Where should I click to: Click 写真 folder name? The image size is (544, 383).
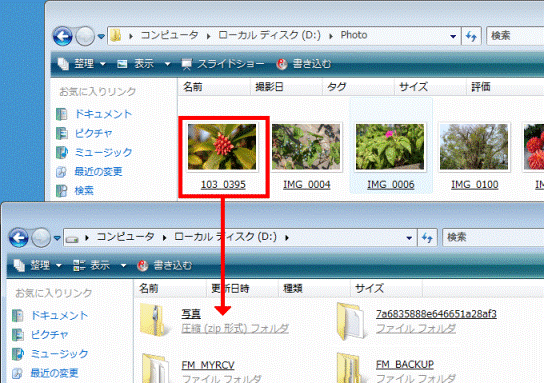tap(191, 314)
